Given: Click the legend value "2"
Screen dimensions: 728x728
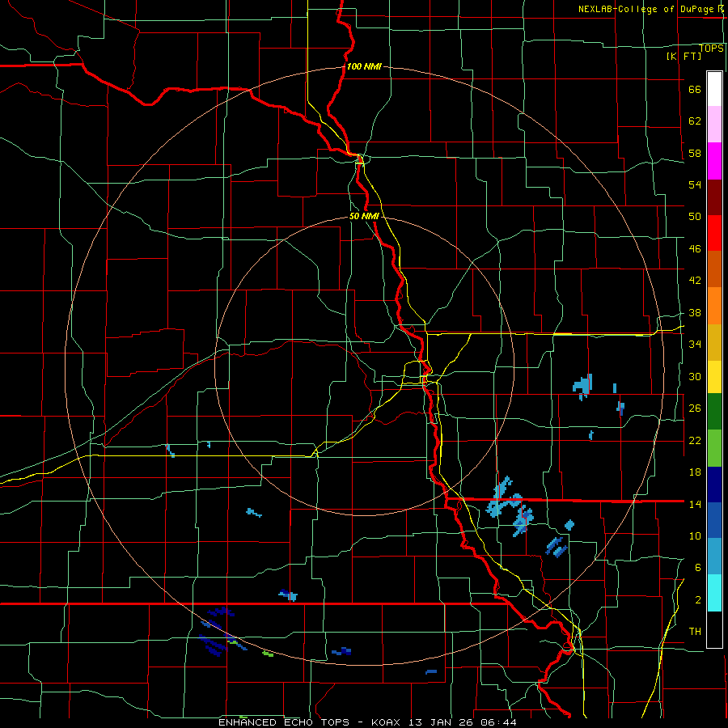Looking at the screenshot, I should [x=697, y=600].
